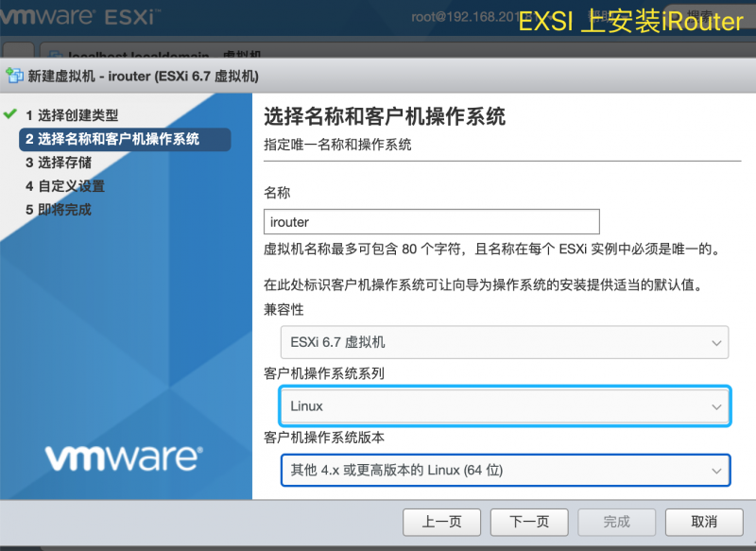Click the 客户机操作系统系列 label
Viewport: 756px width, 551px height.
pos(324,373)
